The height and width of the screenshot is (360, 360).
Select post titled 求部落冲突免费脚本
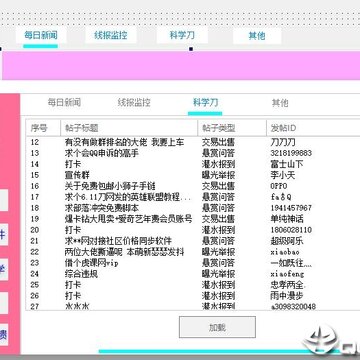[102, 208]
